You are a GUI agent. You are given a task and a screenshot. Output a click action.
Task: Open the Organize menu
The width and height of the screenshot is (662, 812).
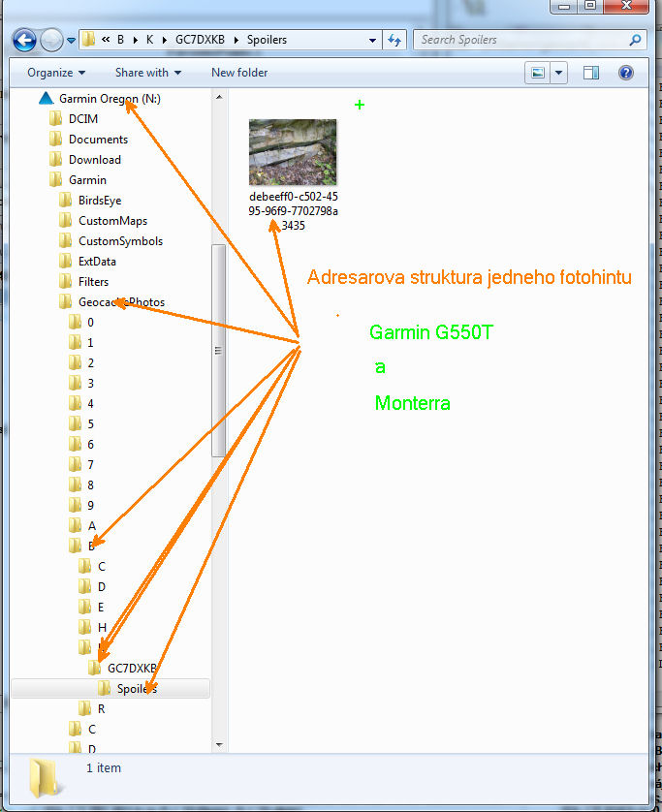coord(55,73)
